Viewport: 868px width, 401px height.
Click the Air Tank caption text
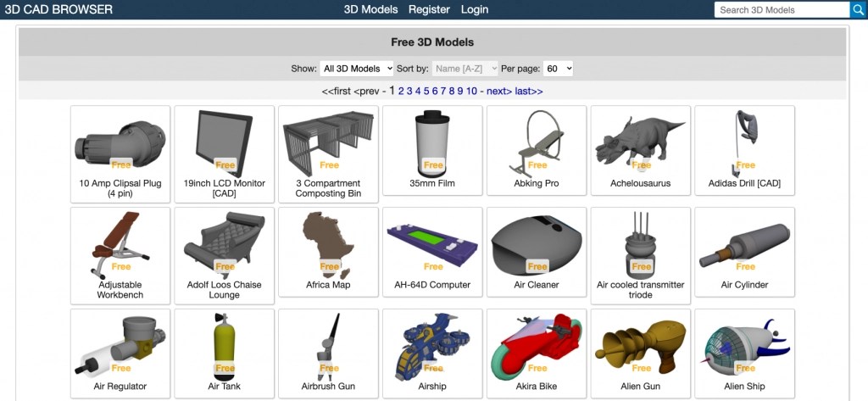tap(224, 387)
